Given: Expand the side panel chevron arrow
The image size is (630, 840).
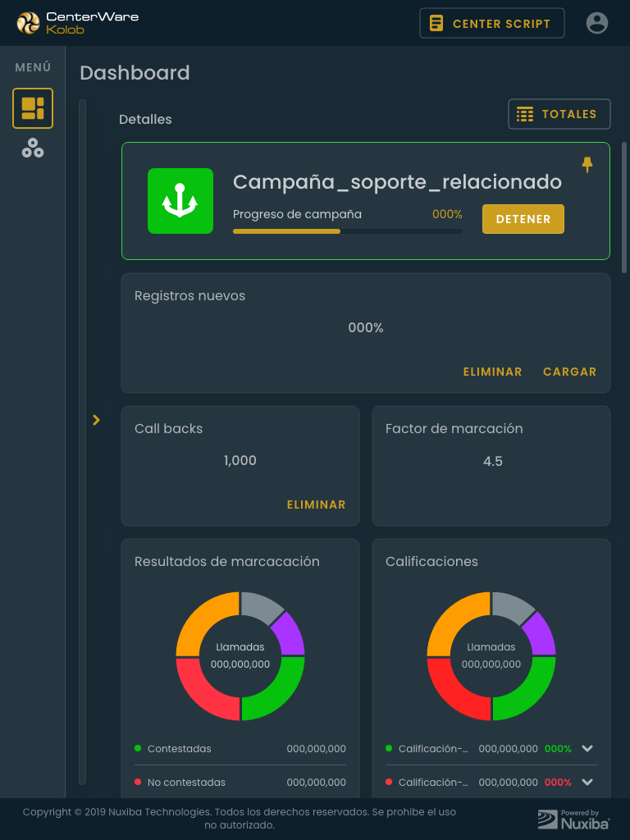Looking at the screenshot, I should 97,420.
